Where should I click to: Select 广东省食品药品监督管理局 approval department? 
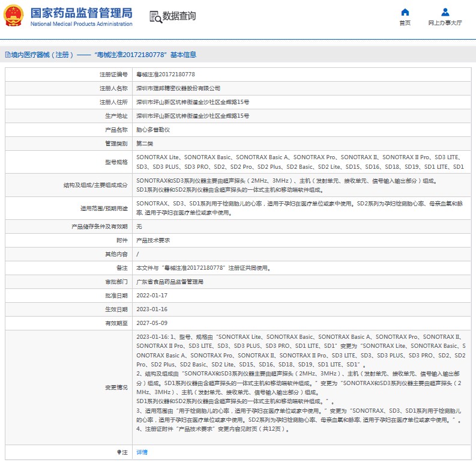pyautogui.click(x=170, y=282)
